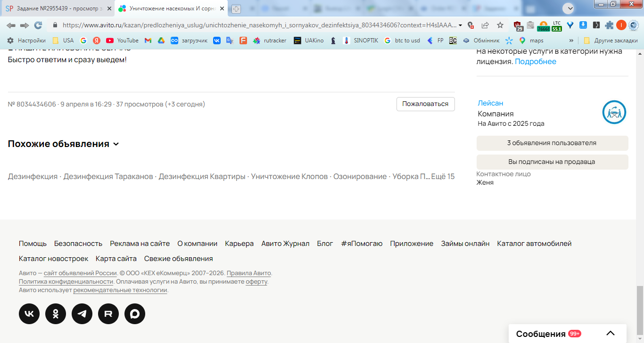Open the uBlock extension icon showing 29
The height and width of the screenshot is (343, 644).
click(x=518, y=25)
